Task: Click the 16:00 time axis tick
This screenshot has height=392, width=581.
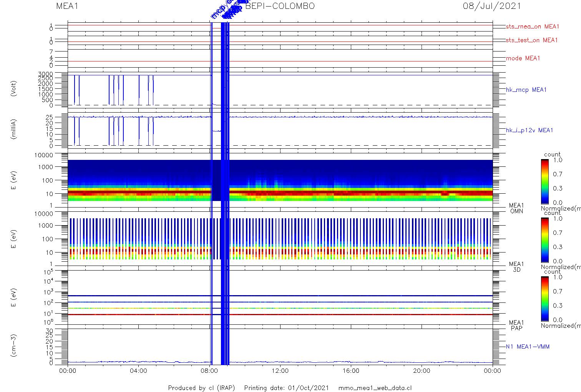Action: [351, 371]
